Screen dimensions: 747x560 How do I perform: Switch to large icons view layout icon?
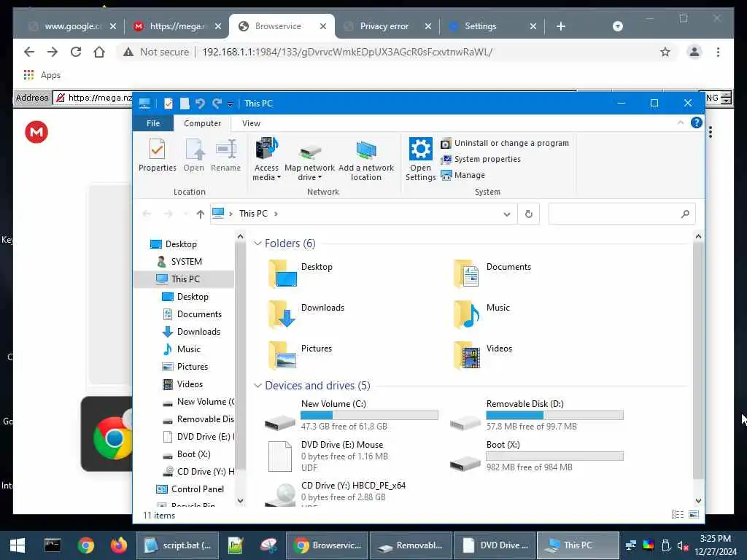coord(694,514)
